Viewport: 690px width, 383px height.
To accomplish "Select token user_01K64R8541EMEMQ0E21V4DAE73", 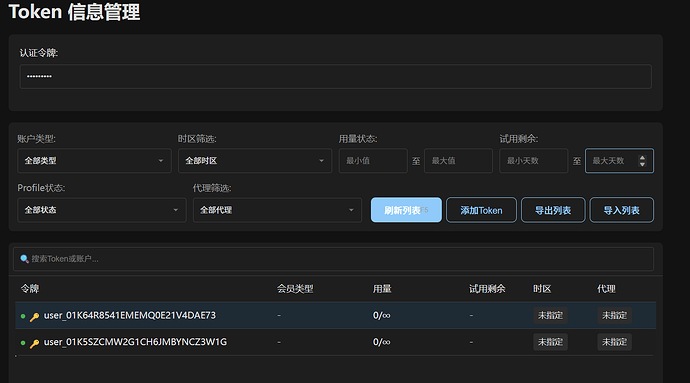I will point(129,315).
